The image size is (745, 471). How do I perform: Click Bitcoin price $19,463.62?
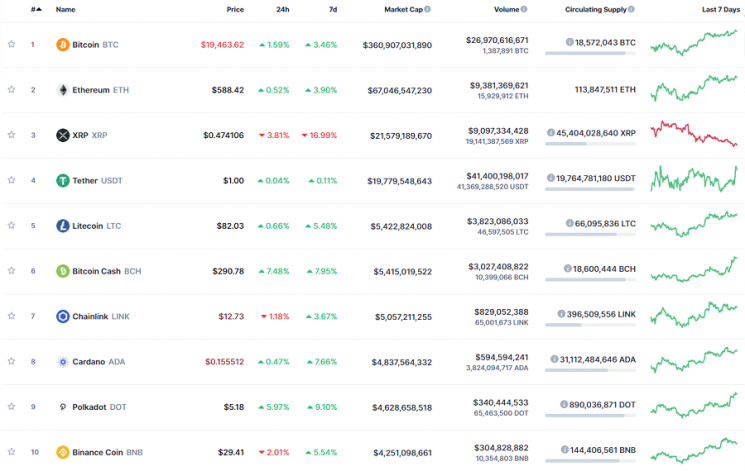pyautogui.click(x=222, y=45)
